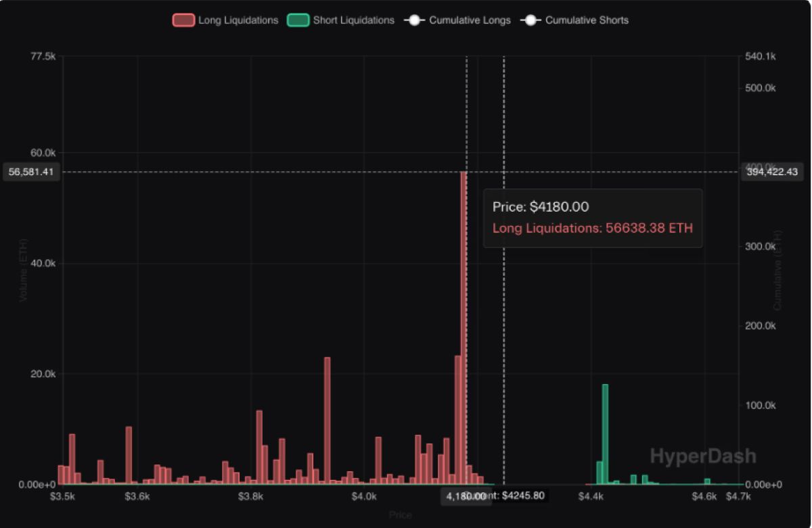
Task: Select the tallest green short liquidation bar
Action: tap(605, 434)
